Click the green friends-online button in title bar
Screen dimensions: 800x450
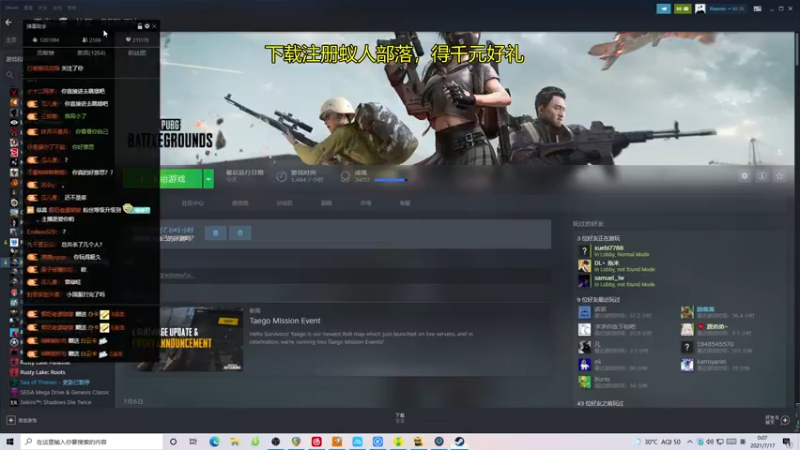(682, 9)
